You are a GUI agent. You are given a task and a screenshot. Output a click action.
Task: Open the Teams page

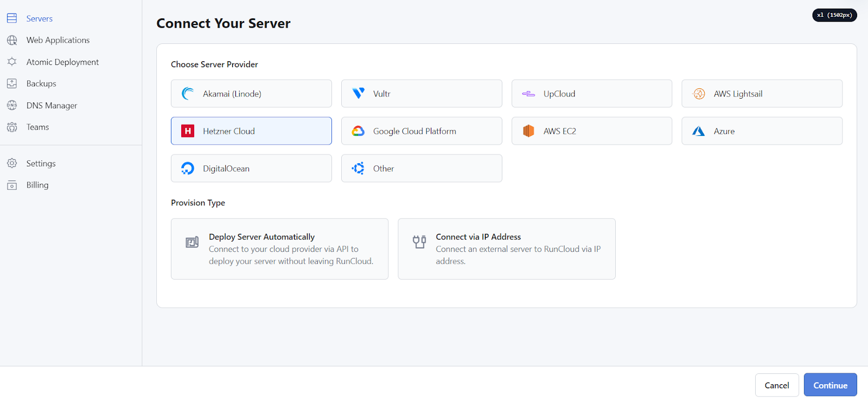tap(37, 127)
